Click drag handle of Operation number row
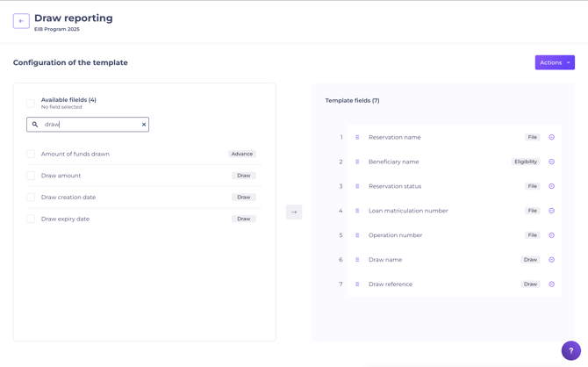Screen dimensions: 588x367 click(x=357, y=235)
